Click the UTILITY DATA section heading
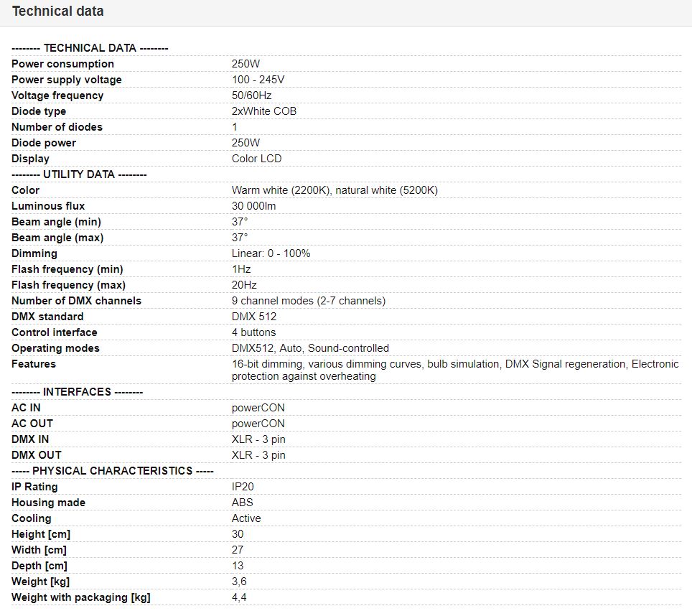 79,174
